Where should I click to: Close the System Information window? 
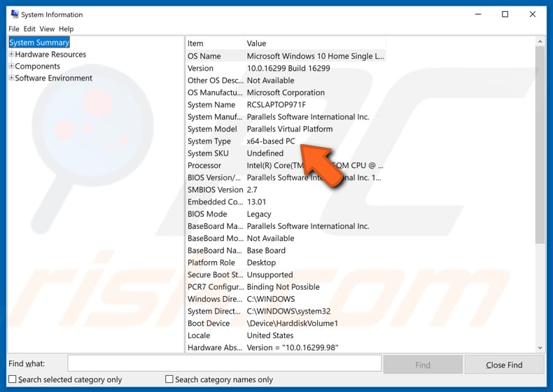tap(533, 14)
